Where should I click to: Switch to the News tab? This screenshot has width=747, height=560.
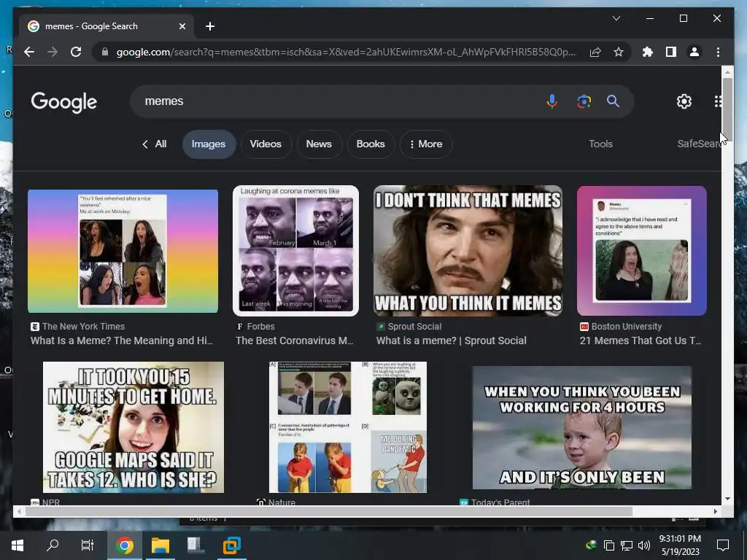point(319,144)
